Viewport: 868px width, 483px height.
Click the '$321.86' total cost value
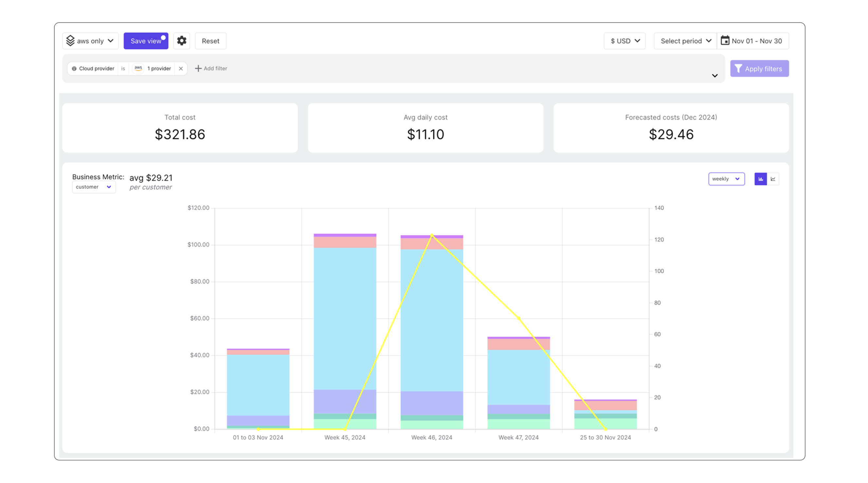(x=180, y=134)
